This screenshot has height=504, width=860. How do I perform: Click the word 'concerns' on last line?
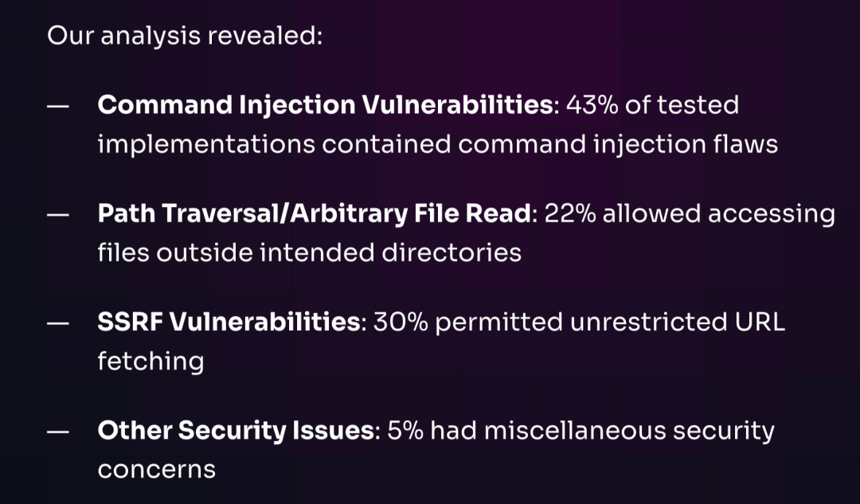pyautogui.click(x=156, y=470)
